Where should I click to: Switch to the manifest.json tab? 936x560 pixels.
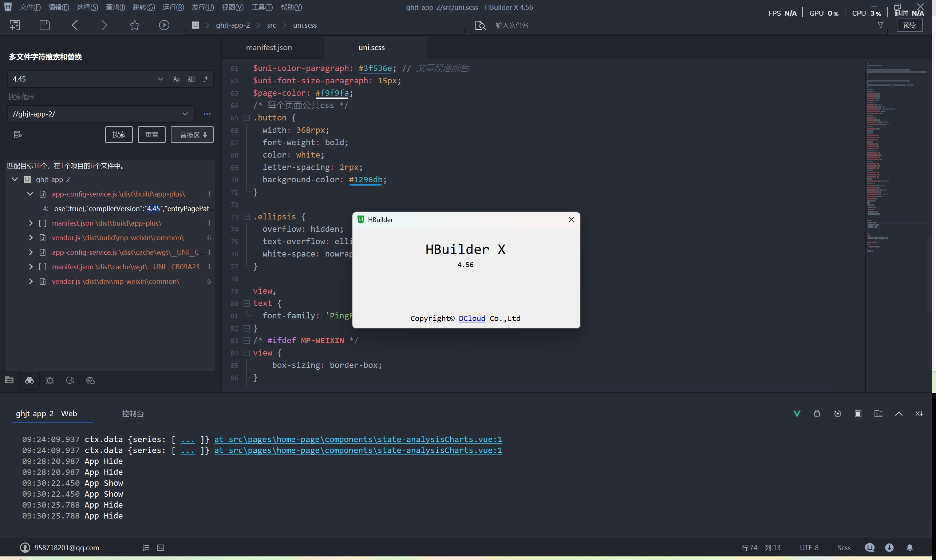click(269, 48)
